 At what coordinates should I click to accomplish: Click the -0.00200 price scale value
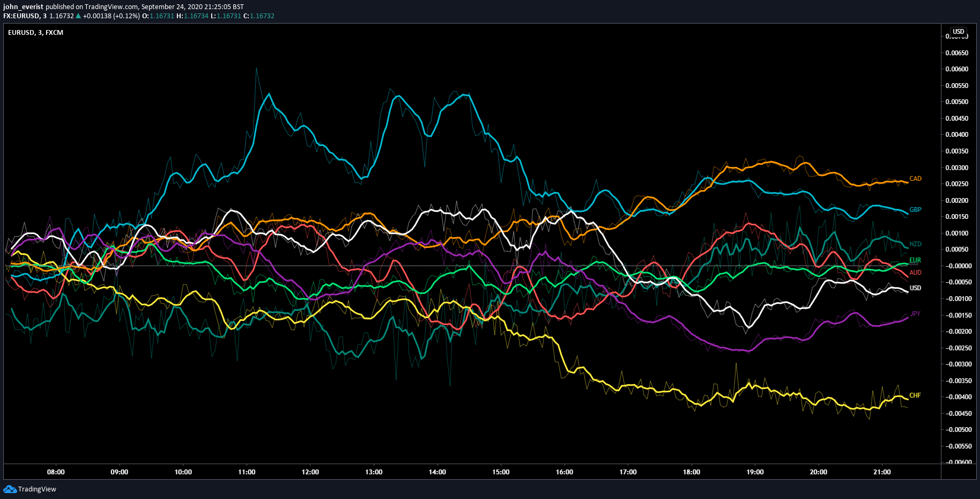958,332
